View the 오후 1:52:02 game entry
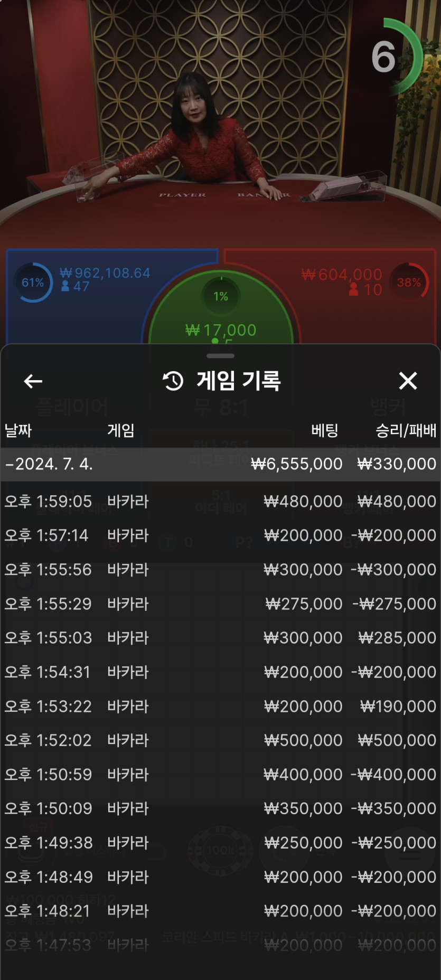 [x=220, y=740]
